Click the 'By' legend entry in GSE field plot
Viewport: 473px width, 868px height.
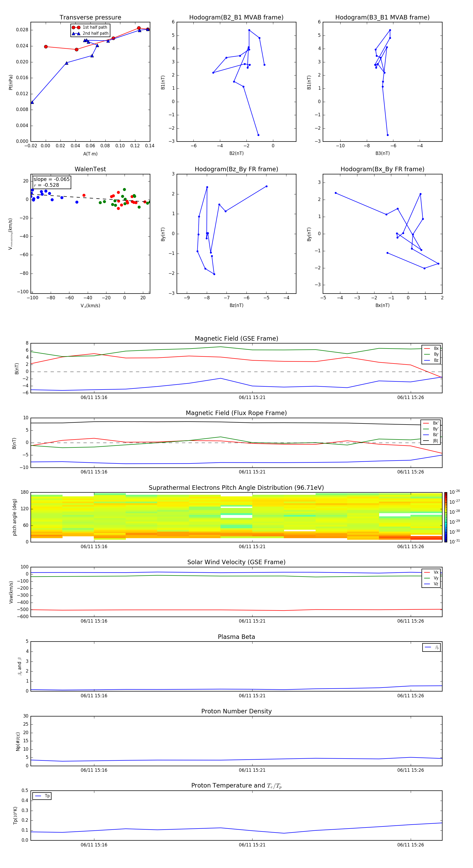pos(431,354)
